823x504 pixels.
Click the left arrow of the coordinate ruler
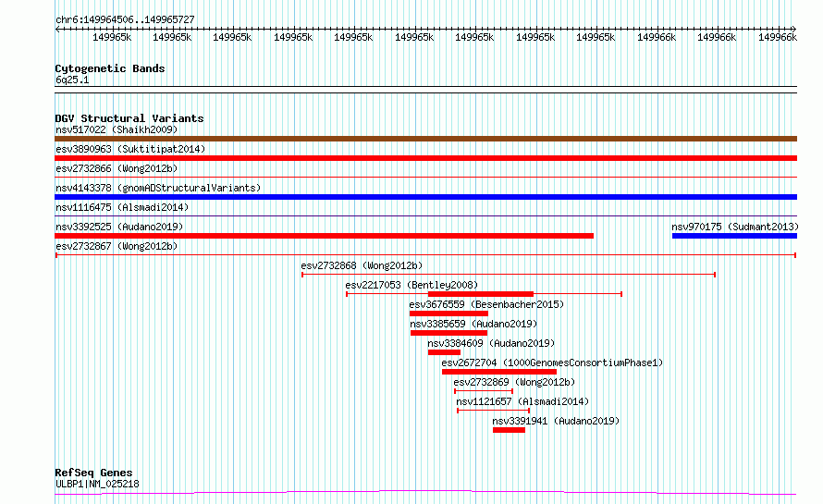click(x=57, y=29)
